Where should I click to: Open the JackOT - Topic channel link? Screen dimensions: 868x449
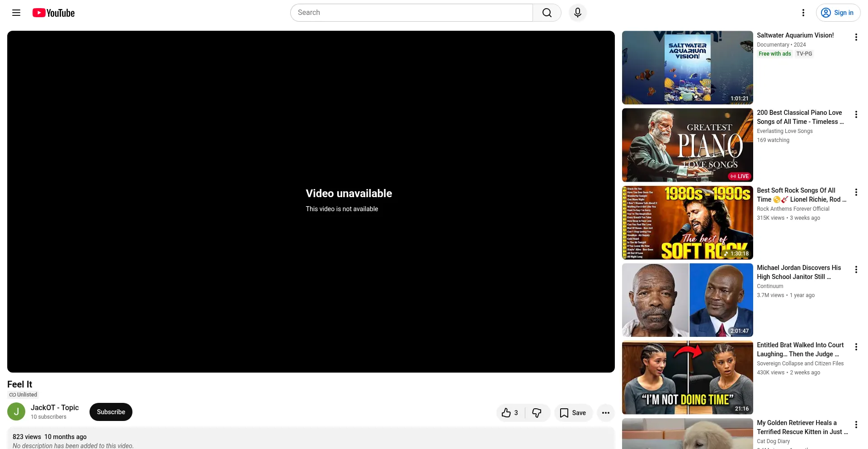pos(55,407)
